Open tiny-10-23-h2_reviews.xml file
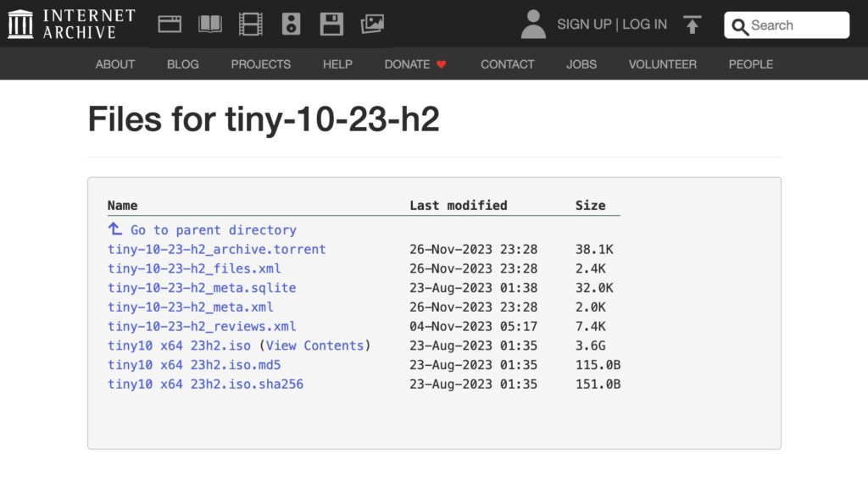 click(x=202, y=326)
